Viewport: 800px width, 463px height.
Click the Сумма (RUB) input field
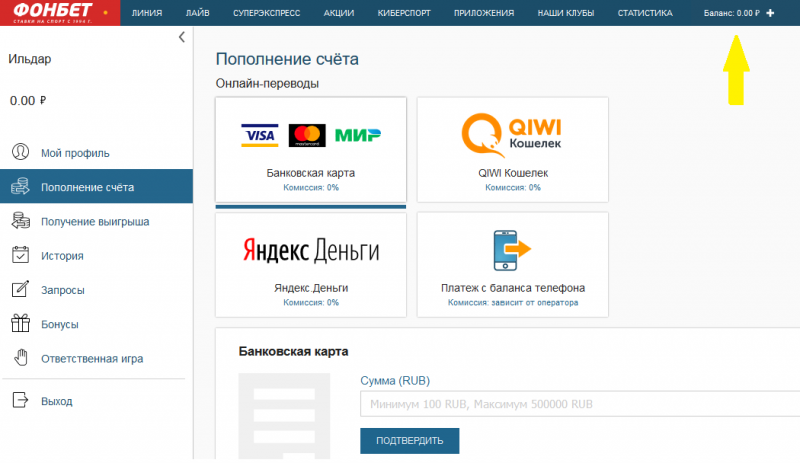(x=580, y=404)
